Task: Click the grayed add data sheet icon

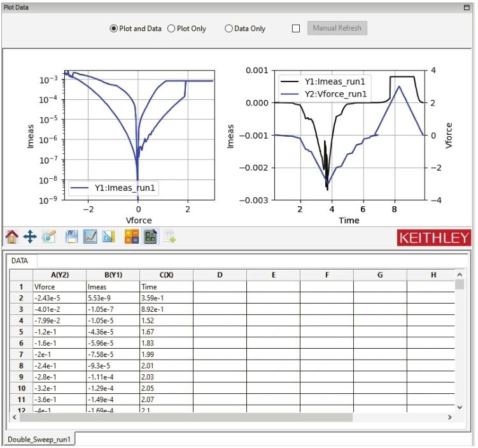Action: [169, 237]
